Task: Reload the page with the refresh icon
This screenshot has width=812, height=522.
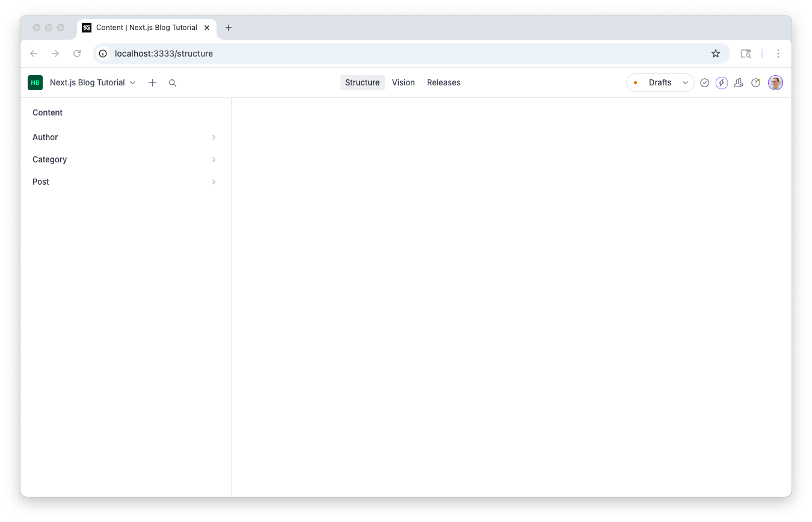Action: (x=77, y=54)
